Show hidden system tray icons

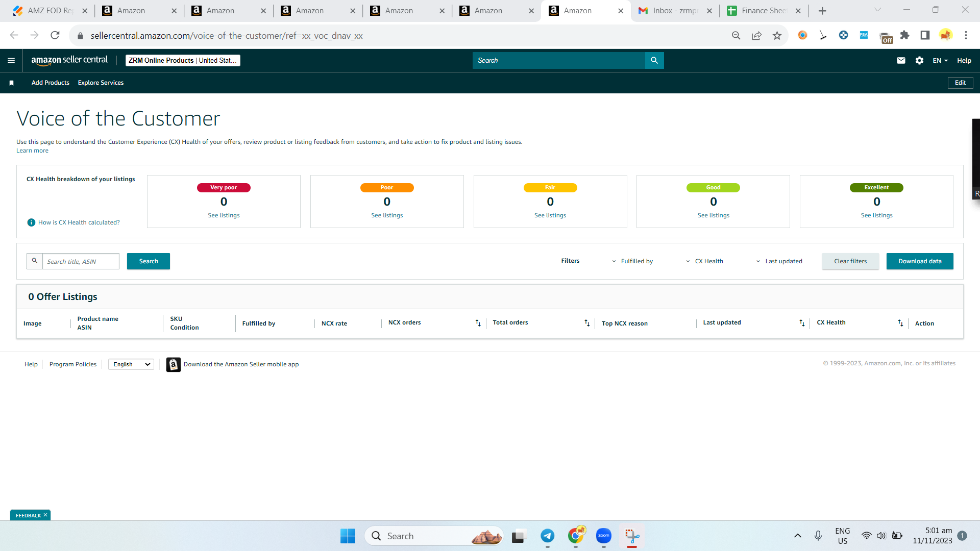(797, 536)
